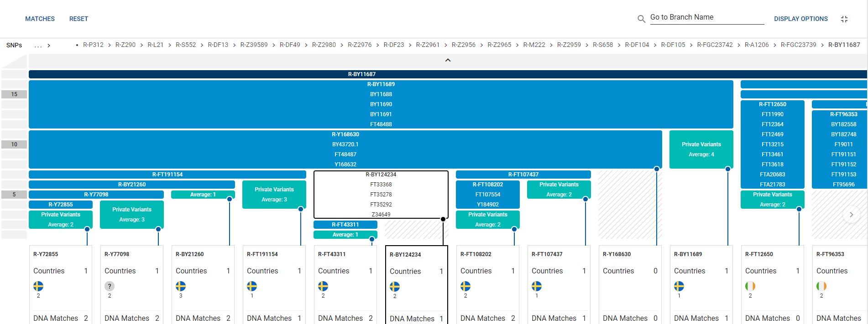
Task: Click Sweden flag in R-FT43311 card
Action: [323, 286]
